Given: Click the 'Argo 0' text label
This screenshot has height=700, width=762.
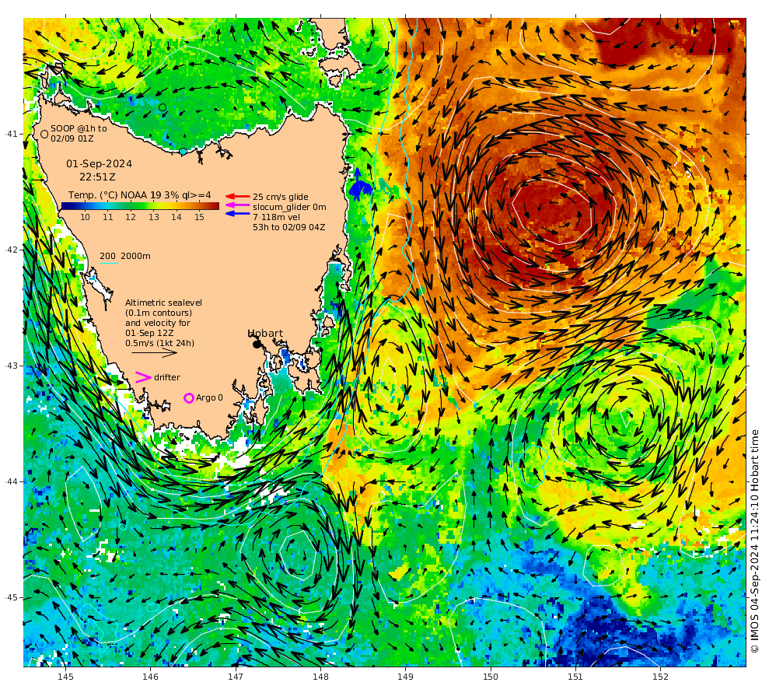Looking at the screenshot, I should [209, 397].
